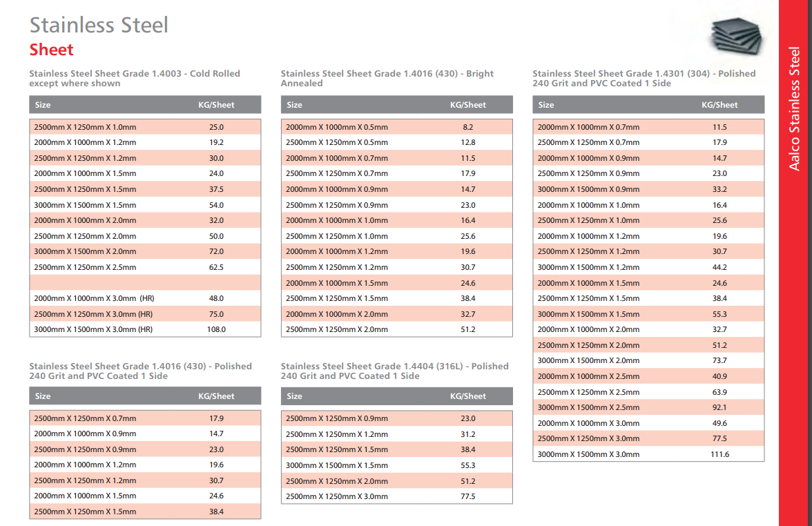Image resolution: width=812 pixels, height=526 pixels.
Task: Select the 108.0 weight value
Action: [217, 329]
